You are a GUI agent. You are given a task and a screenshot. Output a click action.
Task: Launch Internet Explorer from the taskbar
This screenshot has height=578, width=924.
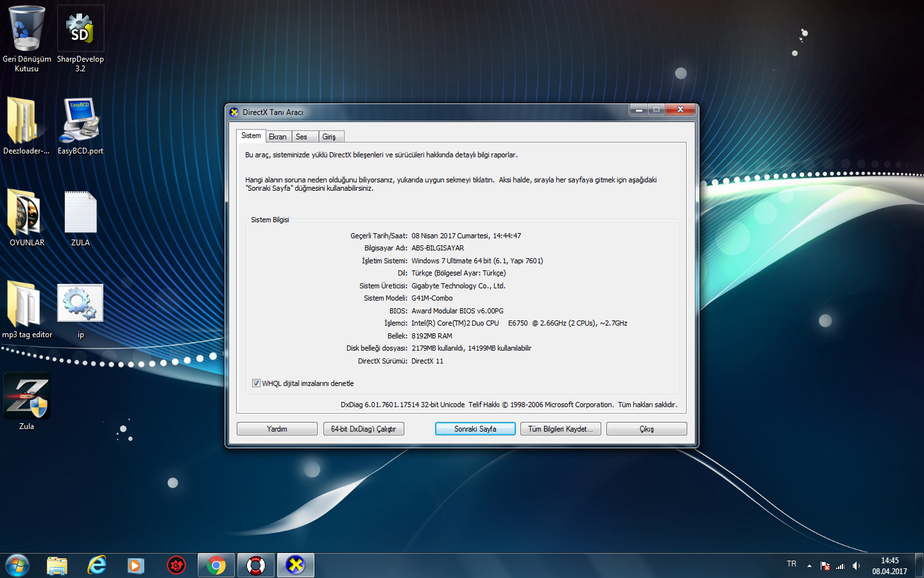point(97,565)
